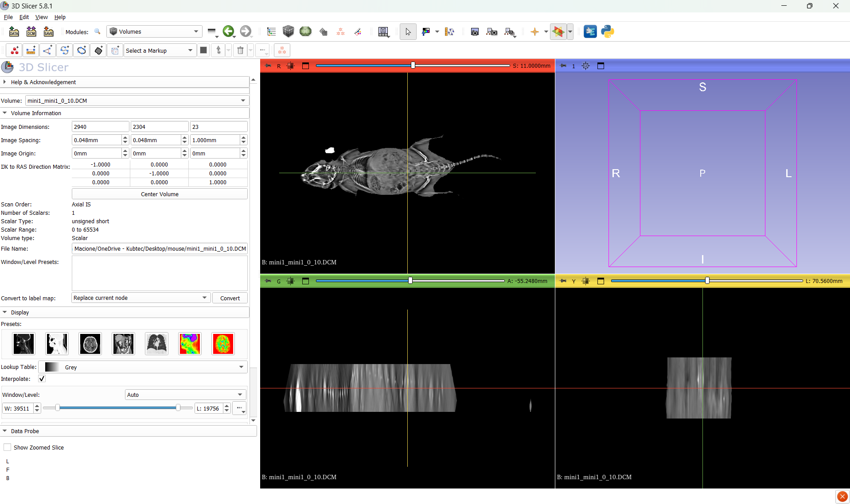Delete markup using the trash icon

(240, 50)
